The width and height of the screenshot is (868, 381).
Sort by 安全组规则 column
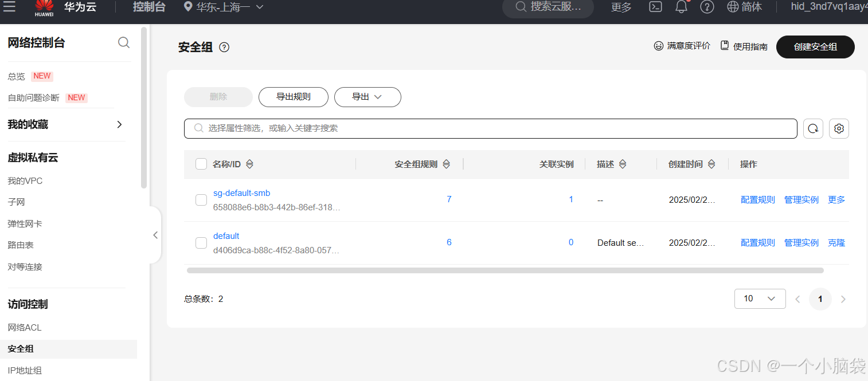(446, 164)
